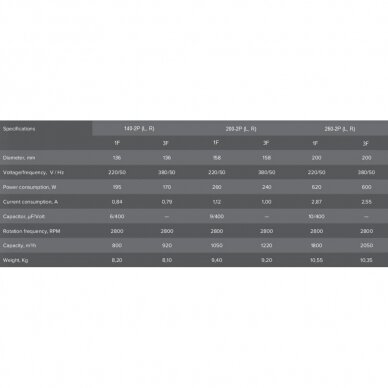The width and height of the screenshot is (388, 388).
Task: Click the Current consumption, A row label
Action: point(30,202)
